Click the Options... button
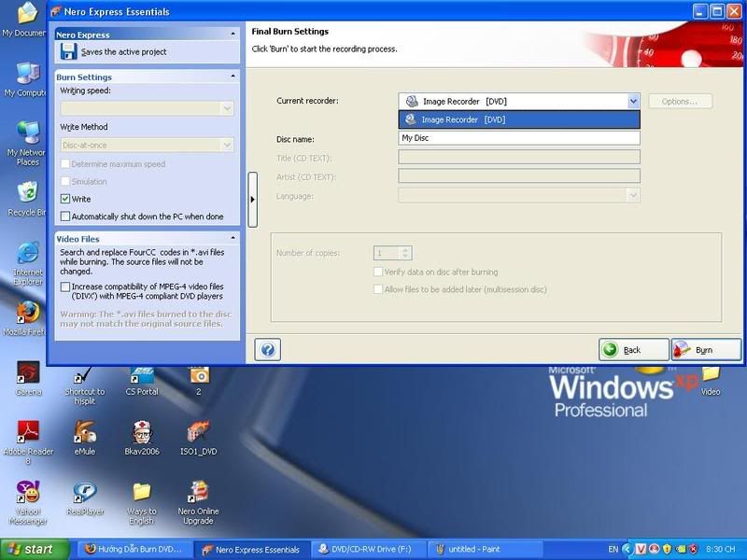The height and width of the screenshot is (560, 747). 681,102
